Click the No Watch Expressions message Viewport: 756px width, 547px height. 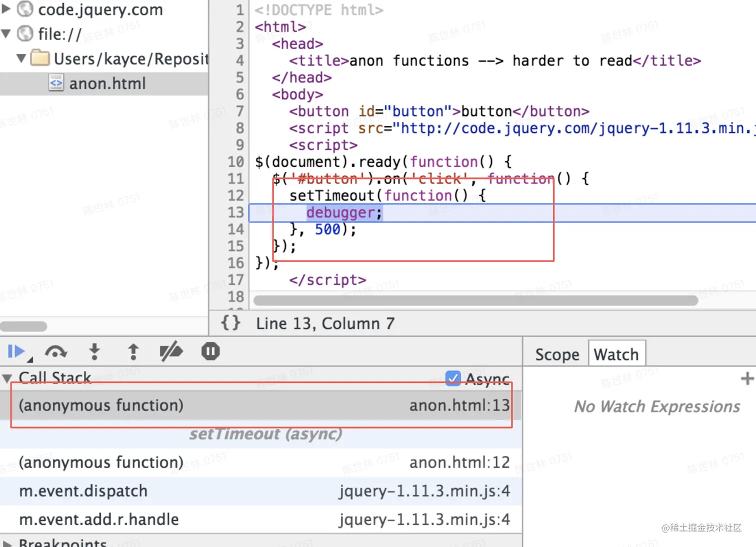(x=657, y=406)
